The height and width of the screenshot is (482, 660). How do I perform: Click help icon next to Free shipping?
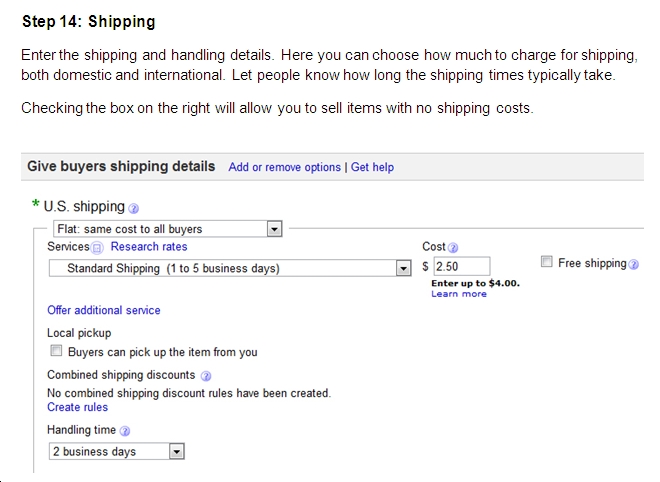point(633,264)
